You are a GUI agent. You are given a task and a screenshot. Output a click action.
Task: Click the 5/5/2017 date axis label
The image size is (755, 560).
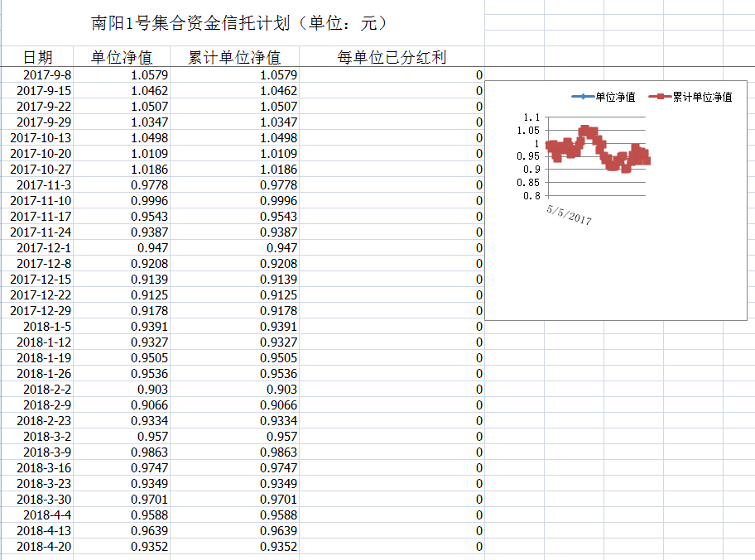[x=570, y=215]
